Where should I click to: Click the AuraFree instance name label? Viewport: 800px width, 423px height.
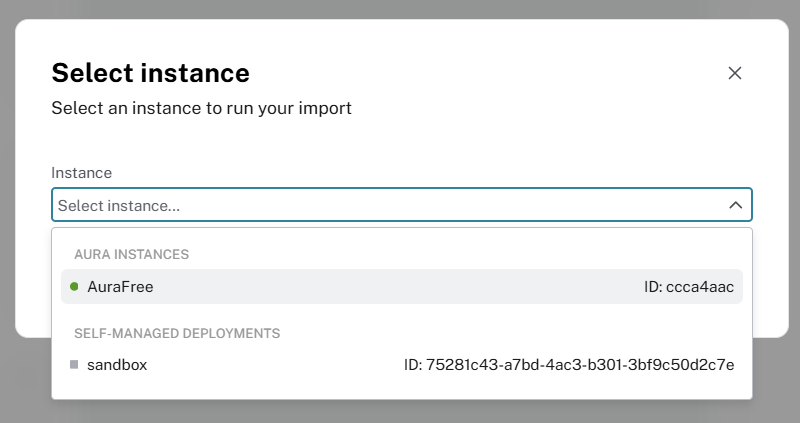tap(120, 287)
